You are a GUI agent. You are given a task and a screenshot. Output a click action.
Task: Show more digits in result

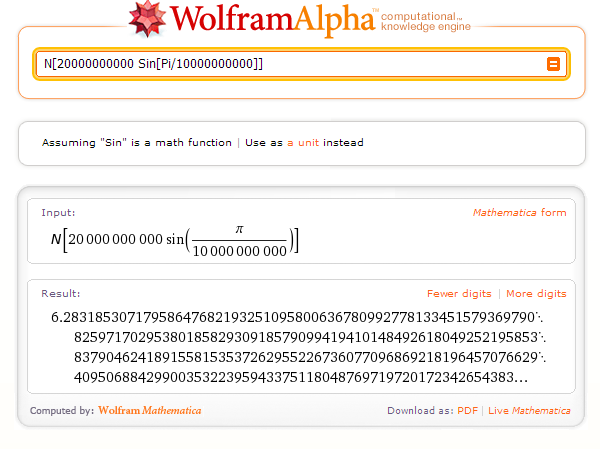point(536,294)
